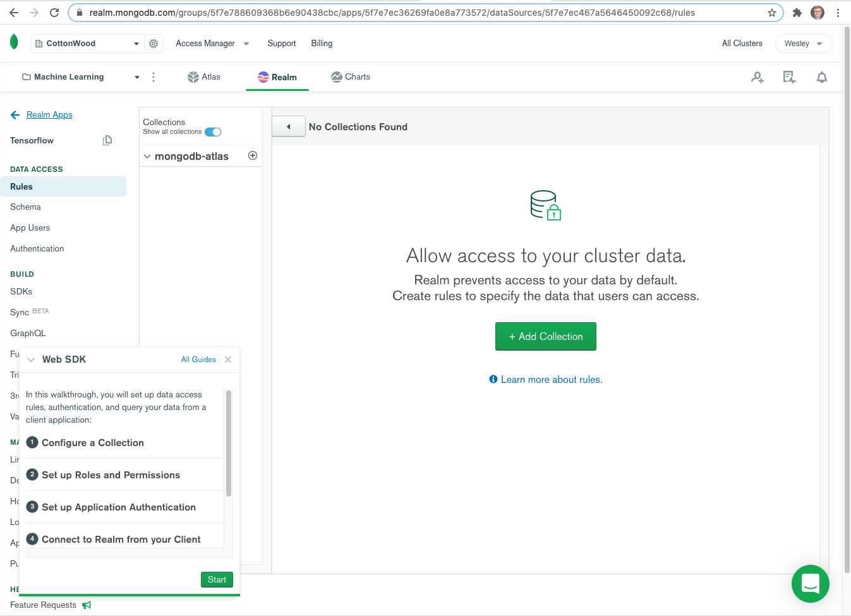This screenshot has height=616, width=851.
Task: Click the Web SDK guide scrollbar
Action: pos(229,444)
